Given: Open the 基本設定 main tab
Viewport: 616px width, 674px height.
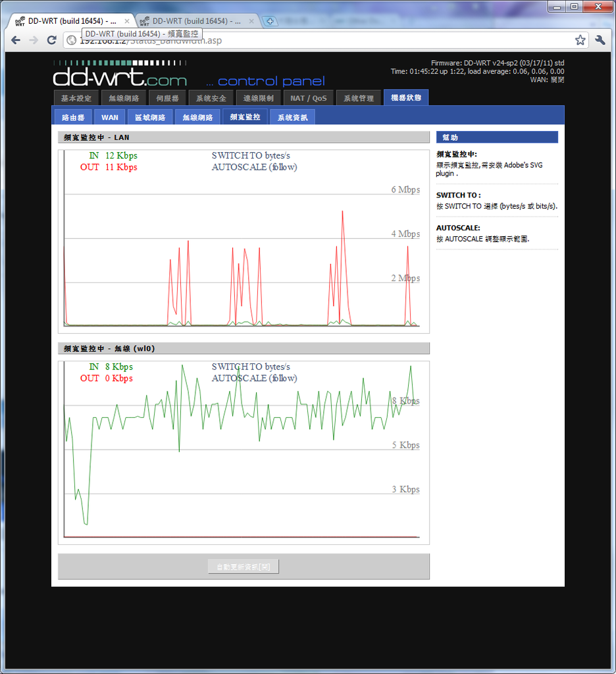Looking at the screenshot, I should 76,98.
